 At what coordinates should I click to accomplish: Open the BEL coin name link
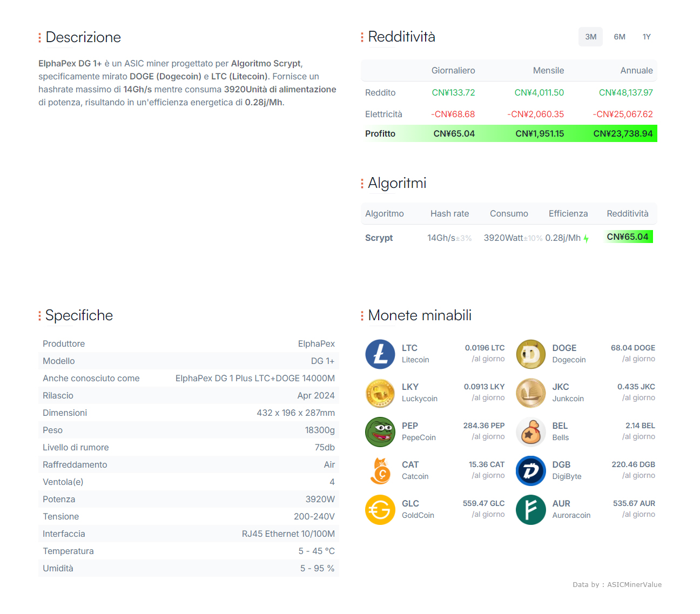click(560, 426)
